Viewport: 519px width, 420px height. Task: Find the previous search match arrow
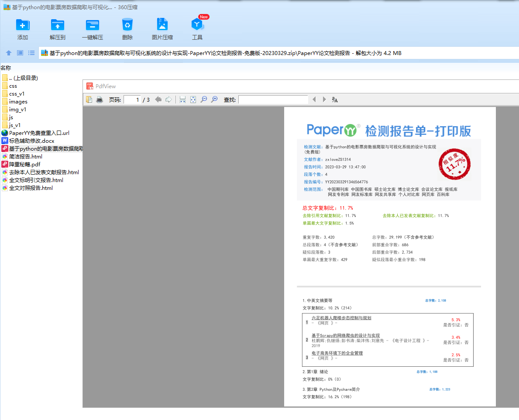314,100
